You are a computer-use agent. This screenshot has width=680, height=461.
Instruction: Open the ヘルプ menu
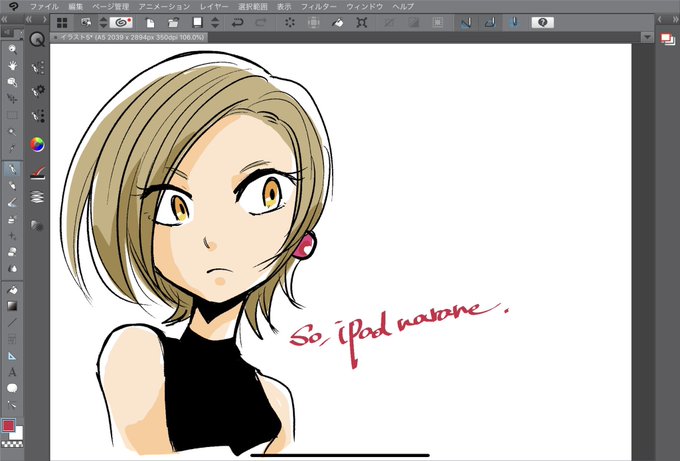403,7
